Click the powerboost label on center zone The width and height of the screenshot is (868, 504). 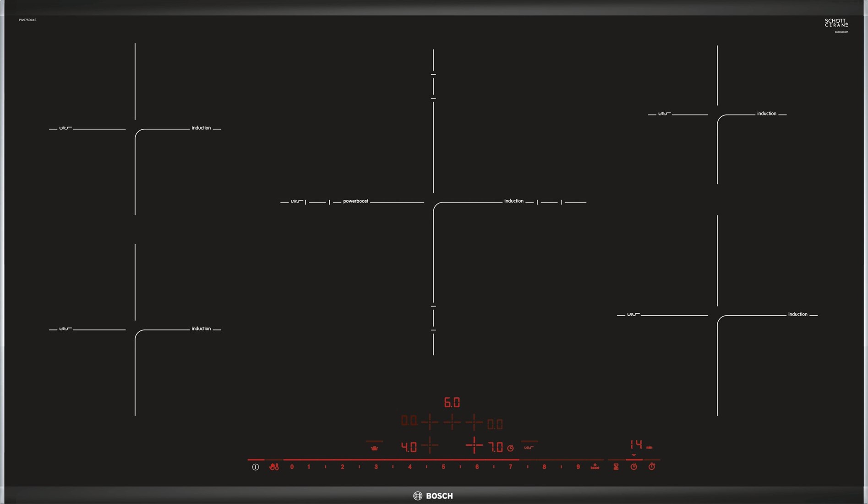[355, 201]
